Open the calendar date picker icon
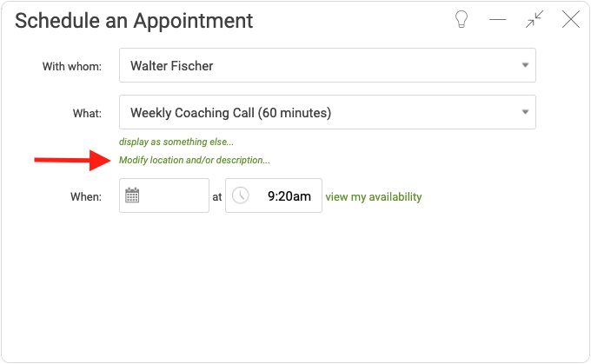This screenshot has height=364, width=591. click(132, 195)
